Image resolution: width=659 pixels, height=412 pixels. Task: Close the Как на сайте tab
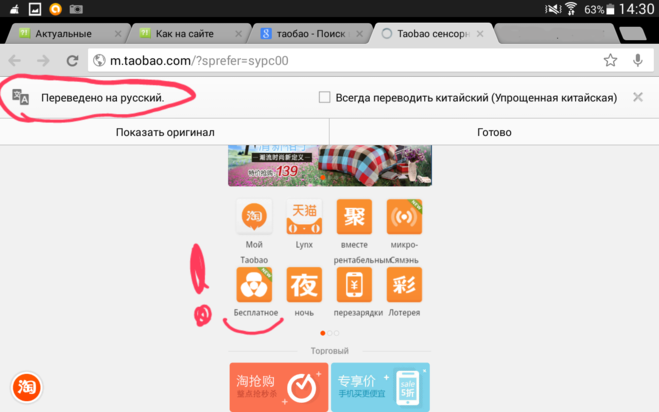(238, 34)
